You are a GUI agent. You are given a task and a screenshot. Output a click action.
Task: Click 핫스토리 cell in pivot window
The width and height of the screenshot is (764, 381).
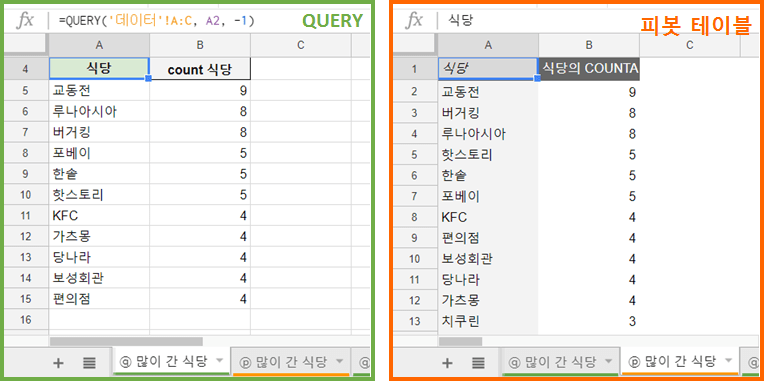click(488, 155)
